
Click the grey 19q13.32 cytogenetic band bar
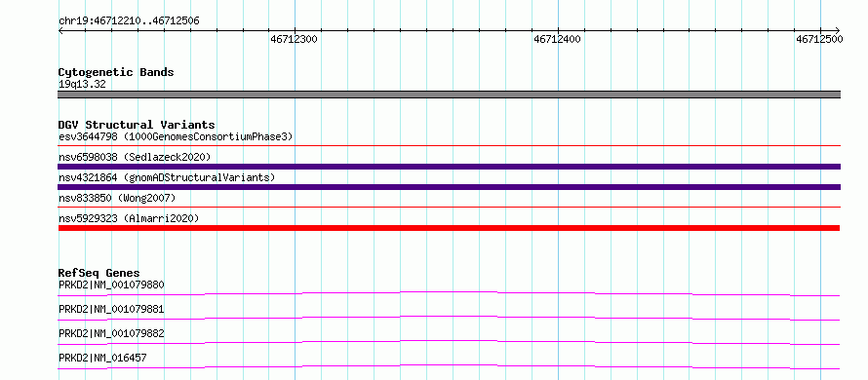[449, 95]
